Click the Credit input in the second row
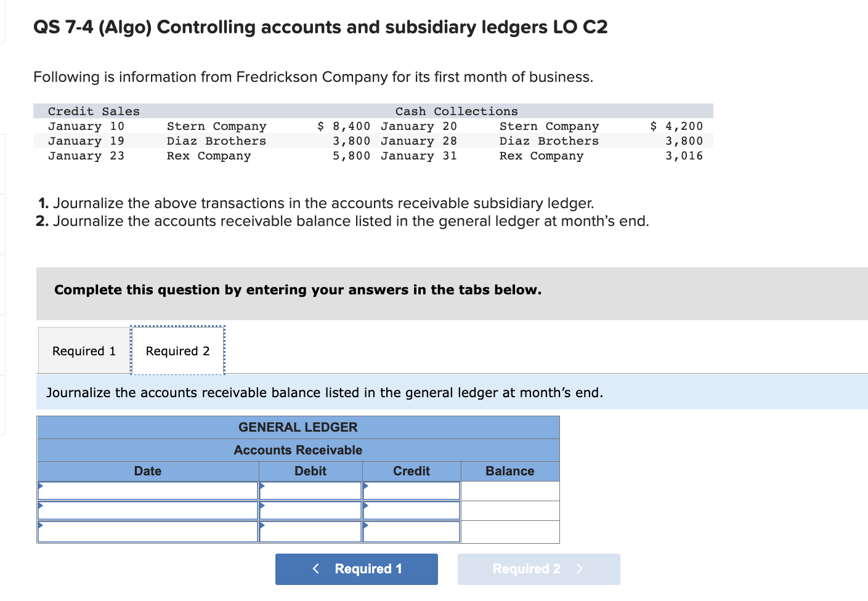 pyautogui.click(x=411, y=510)
